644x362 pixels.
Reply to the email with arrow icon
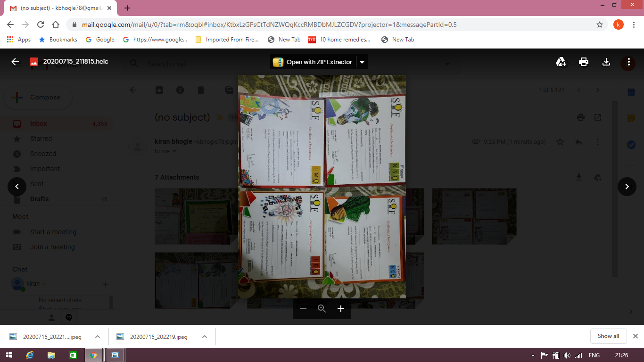pyautogui.click(x=579, y=142)
